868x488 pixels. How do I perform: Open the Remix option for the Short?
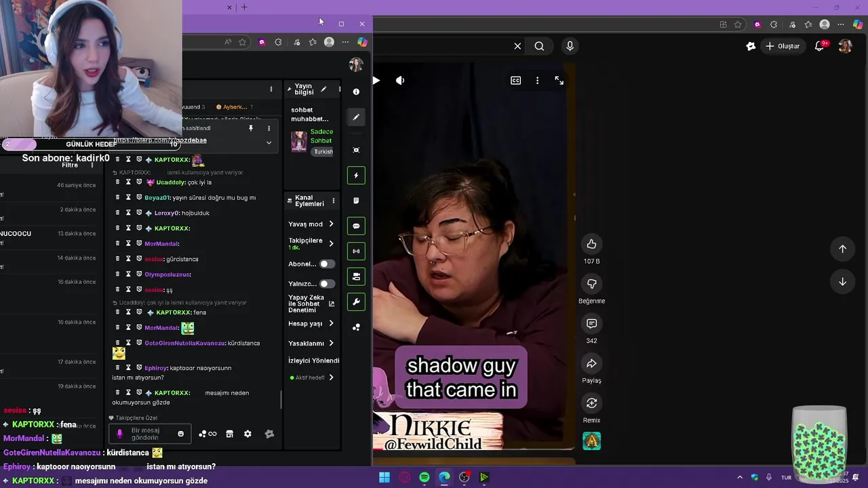point(591,403)
